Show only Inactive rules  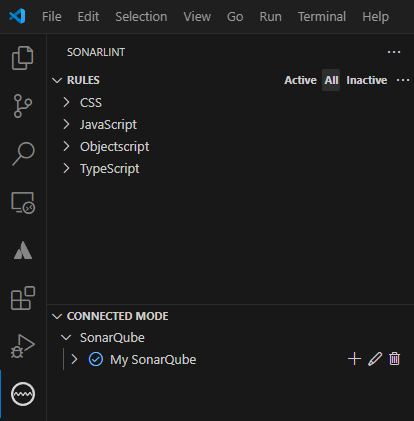(367, 80)
